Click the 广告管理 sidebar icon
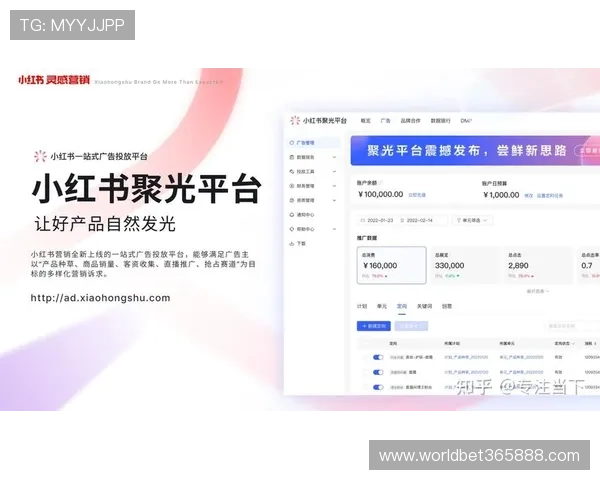This screenshot has height=480, width=600. pos(292,143)
